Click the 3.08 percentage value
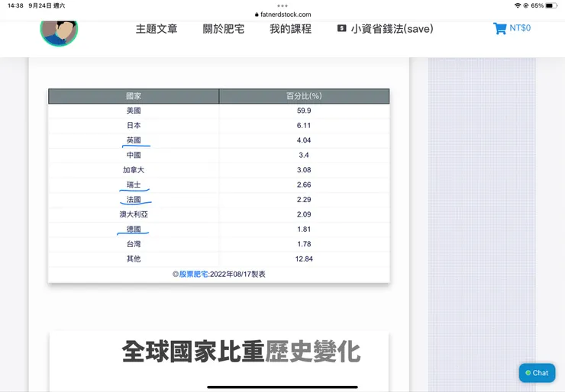 pos(304,170)
